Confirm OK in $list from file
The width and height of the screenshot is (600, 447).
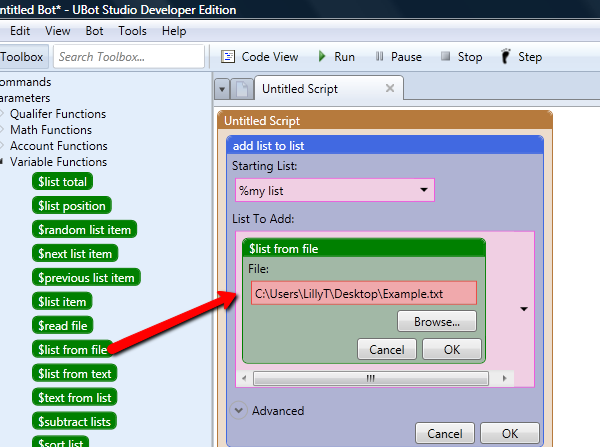[x=452, y=349]
